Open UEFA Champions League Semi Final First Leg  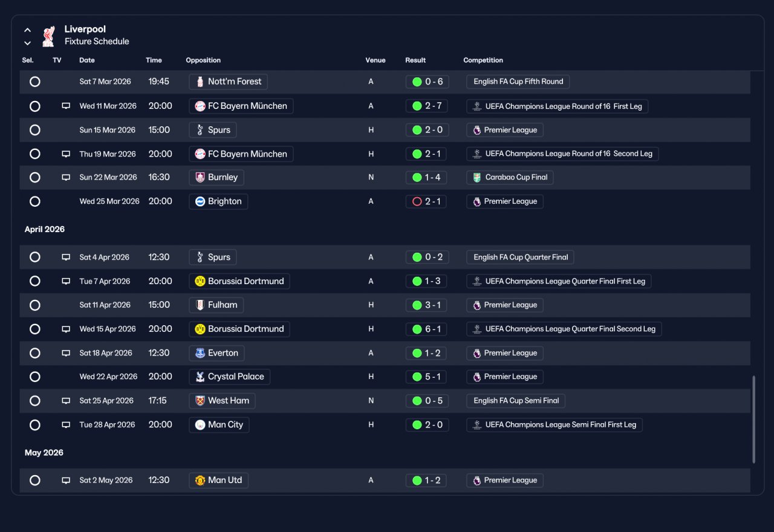pos(554,425)
